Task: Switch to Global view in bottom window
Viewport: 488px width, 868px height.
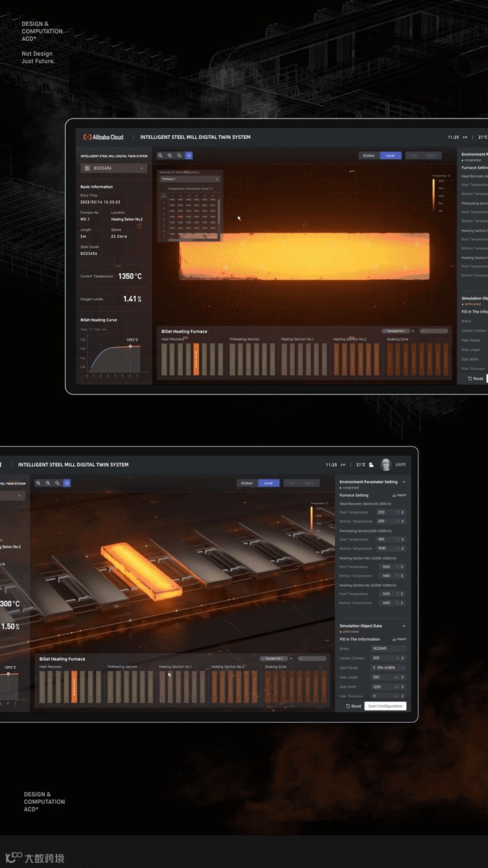Action: tap(247, 483)
